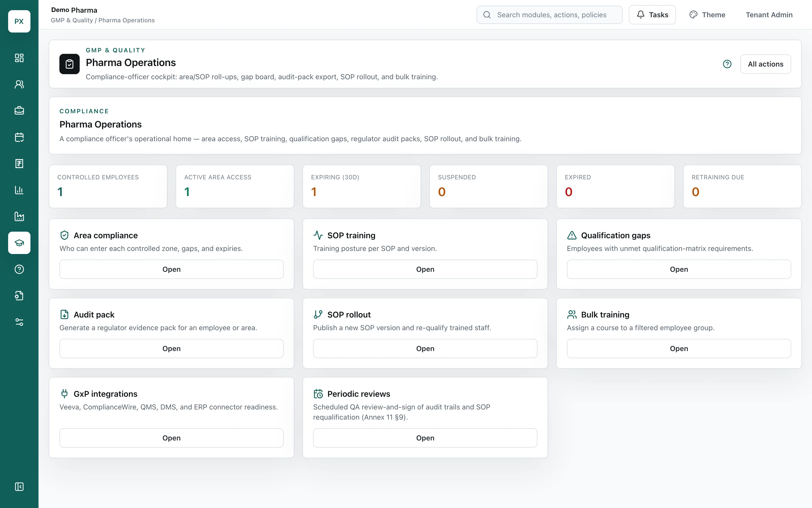Viewport: 812px width, 508px height.
Task: Open the Theme picker
Action: coord(707,15)
